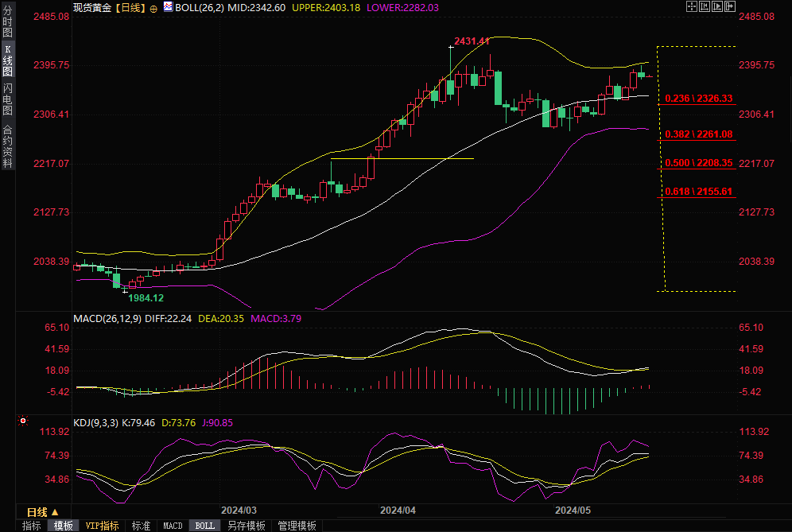Toggle the BOLL template button
The image size is (792, 532).
[205, 526]
